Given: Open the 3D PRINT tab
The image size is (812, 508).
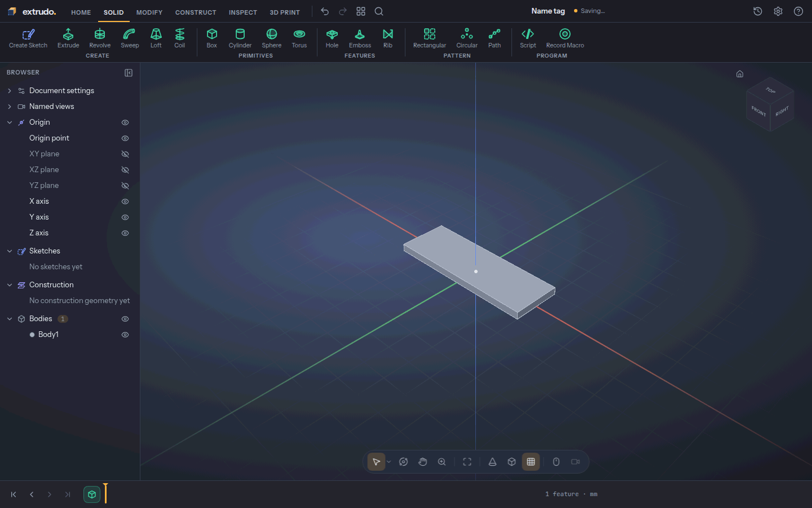Looking at the screenshot, I should pyautogui.click(x=285, y=12).
